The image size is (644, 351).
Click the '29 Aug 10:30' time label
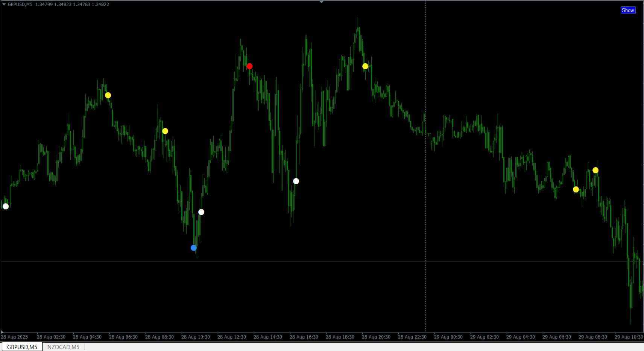pyautogui.click(x=629, y=337)
